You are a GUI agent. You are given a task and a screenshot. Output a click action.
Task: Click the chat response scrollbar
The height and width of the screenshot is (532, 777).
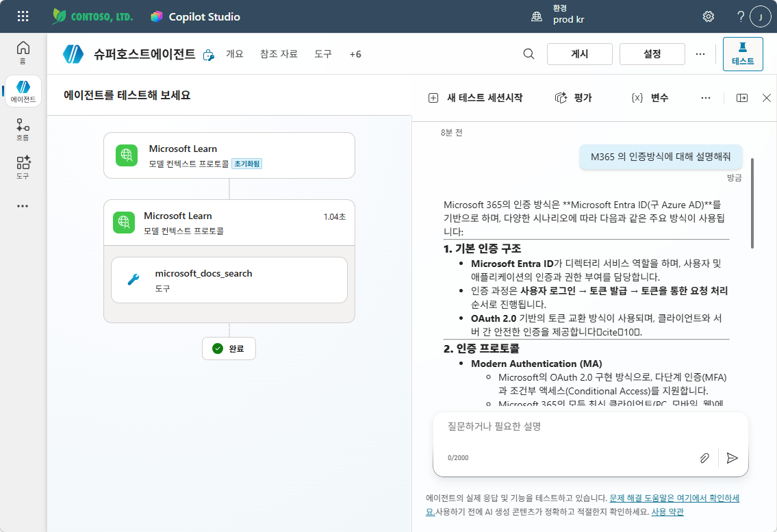tap(752, 203)
